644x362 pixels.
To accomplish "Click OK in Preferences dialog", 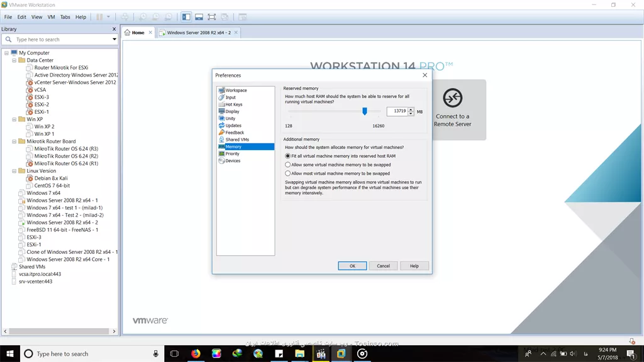I will pos(352,266).
